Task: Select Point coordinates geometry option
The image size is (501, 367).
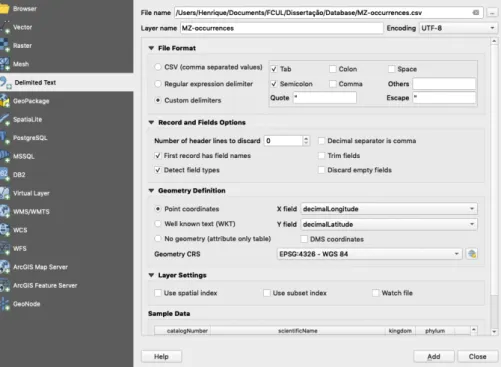Action: pos(158,209)
